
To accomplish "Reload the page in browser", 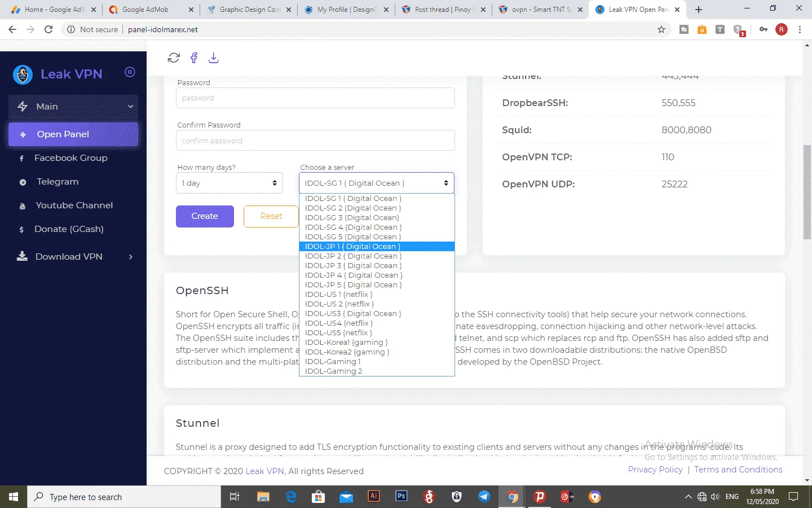I will click(48, 29).
